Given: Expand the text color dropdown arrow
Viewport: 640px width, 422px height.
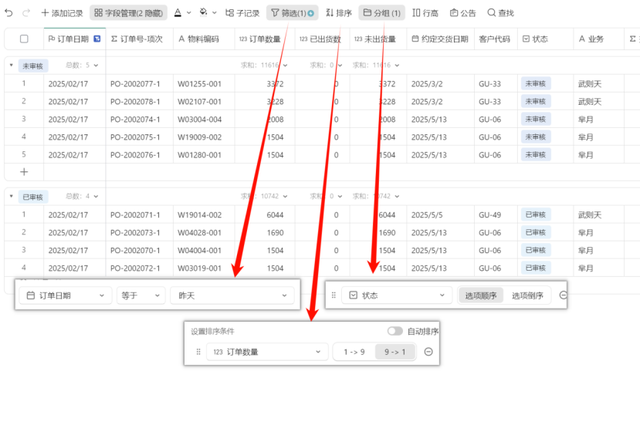Looking at the screenshot, I should (189, 13).
